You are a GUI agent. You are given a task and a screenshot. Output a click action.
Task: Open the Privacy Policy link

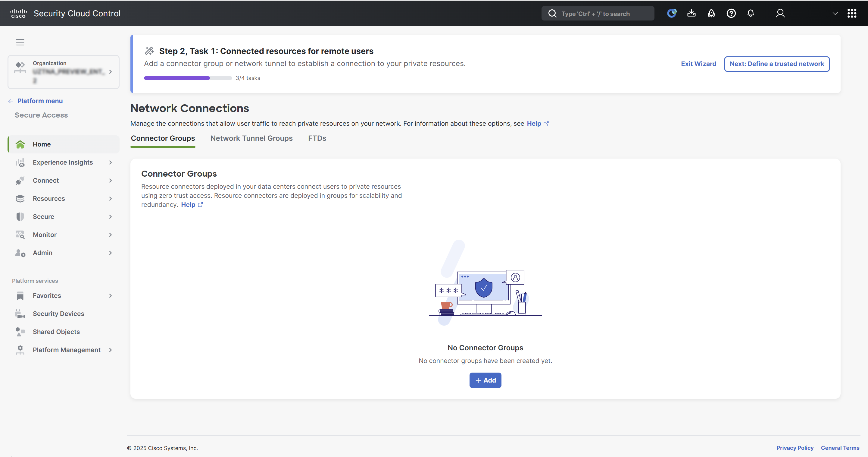(x=795, y=448)
